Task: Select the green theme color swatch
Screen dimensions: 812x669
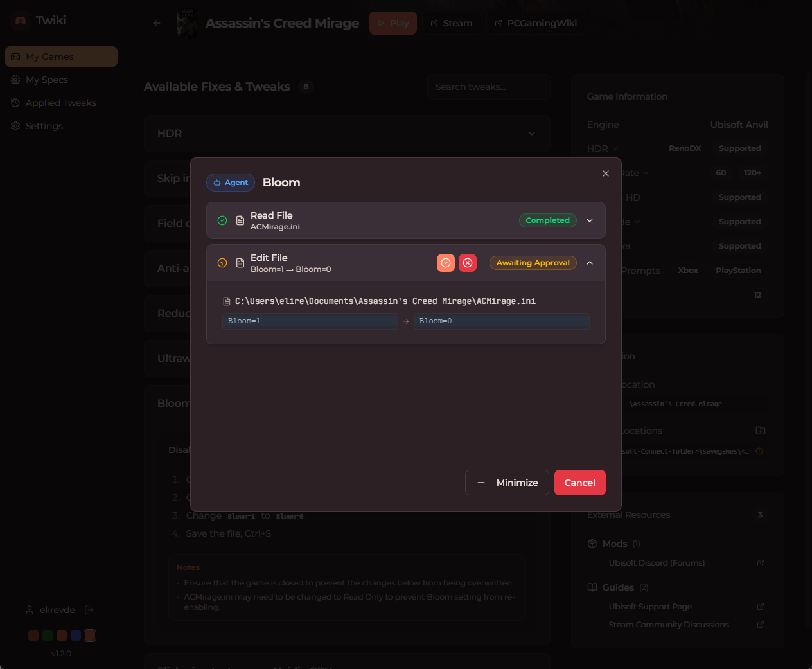Action: pyautogui.click(x=47, y=635)
